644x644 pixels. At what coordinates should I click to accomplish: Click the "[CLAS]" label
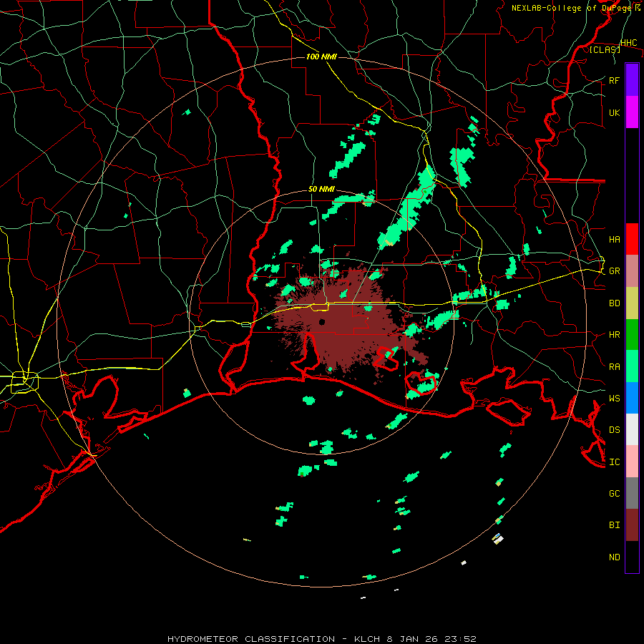[605, 49]
